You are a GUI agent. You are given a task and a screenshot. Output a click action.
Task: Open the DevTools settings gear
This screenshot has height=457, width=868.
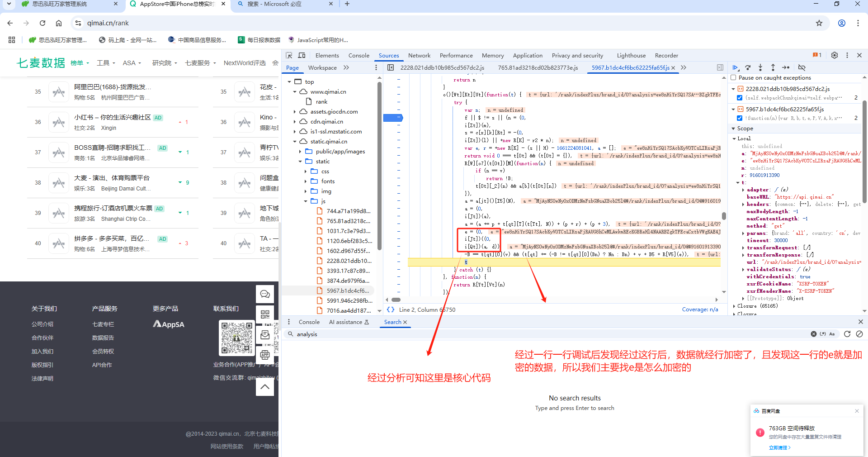pyautogui.click(x=834, y=55)
